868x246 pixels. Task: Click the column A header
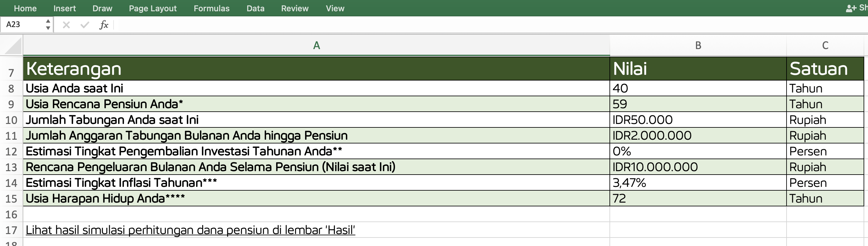pyautogui.click(x=316, y=45)
